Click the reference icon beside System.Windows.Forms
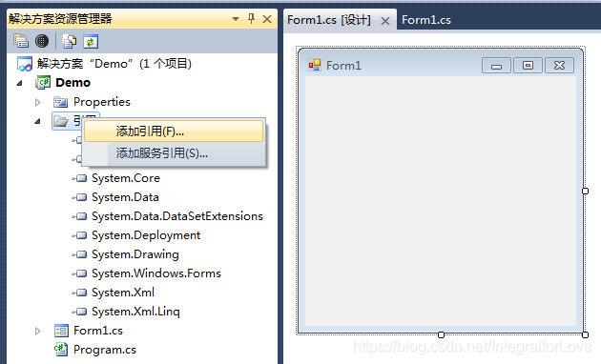The image size is (601, 364). click(80, 273)
